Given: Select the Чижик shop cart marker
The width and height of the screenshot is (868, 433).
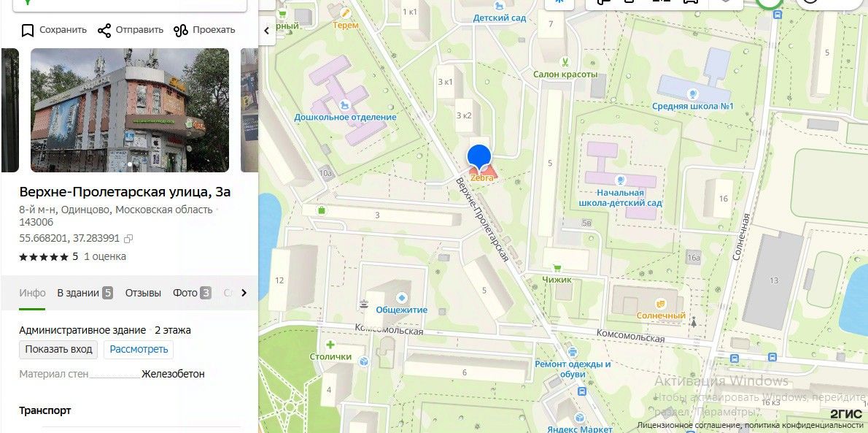Looking at the screenshot, I should [x=557, y=268].
